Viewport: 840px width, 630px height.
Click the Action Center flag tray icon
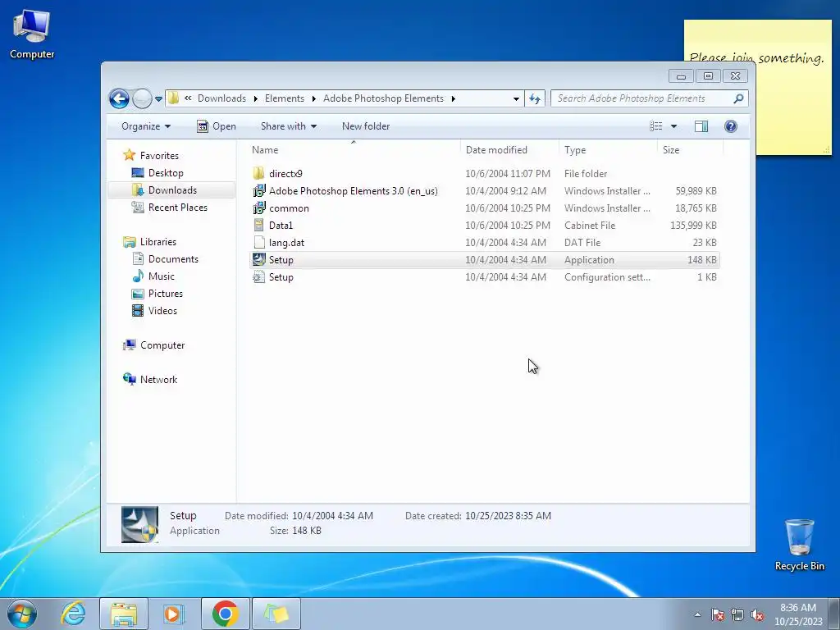[718, 614]
